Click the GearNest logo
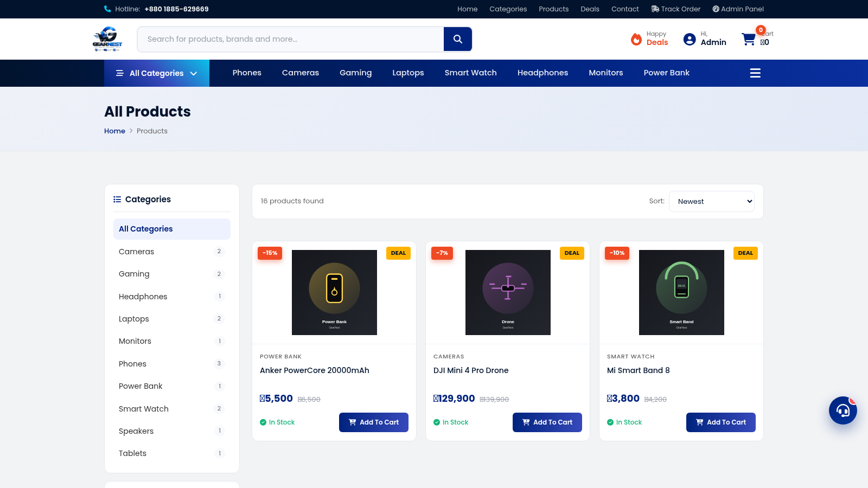This screenshot has height=488, width=868. pyautogui.click(x=107, y=39)
